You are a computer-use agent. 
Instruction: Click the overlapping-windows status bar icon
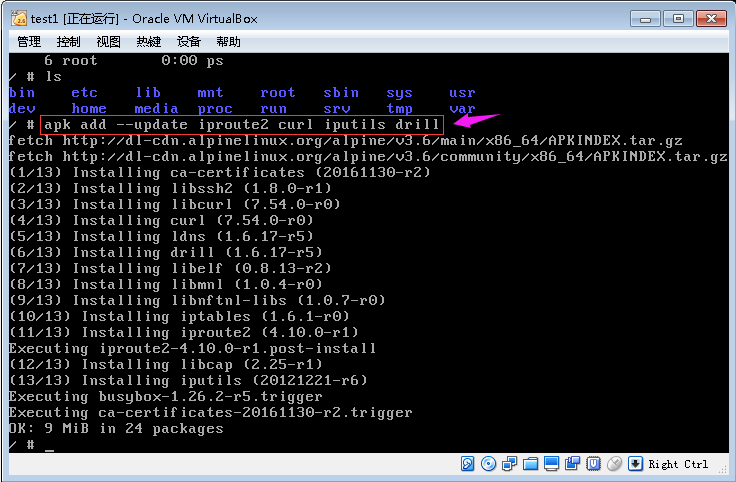click(x=572, y=464)
